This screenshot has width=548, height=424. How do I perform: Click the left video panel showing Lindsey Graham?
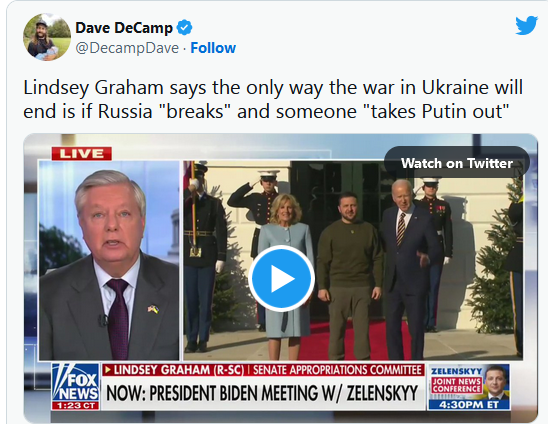click(109, 260)
